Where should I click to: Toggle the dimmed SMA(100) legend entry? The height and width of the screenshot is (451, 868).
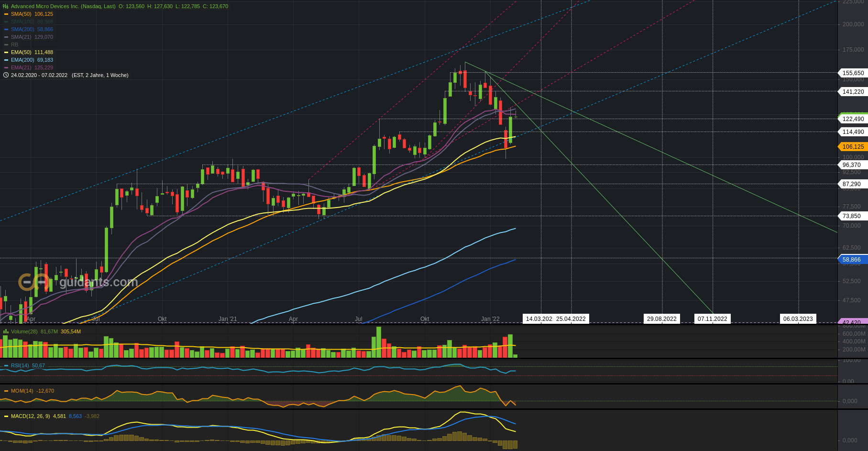(32, 22)
